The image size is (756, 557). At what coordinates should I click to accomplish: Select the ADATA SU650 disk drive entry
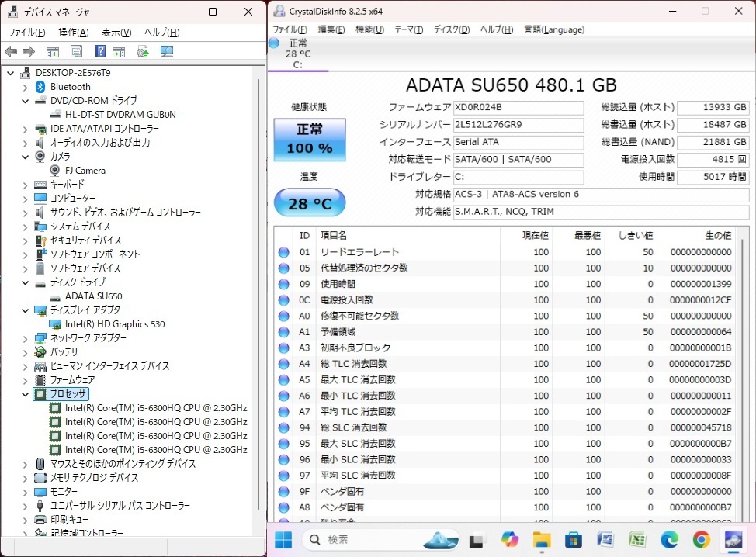(93, 296)
